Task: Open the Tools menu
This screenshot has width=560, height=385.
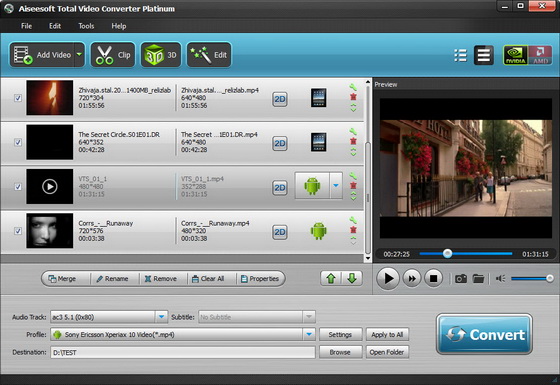Action: point(86,26)
